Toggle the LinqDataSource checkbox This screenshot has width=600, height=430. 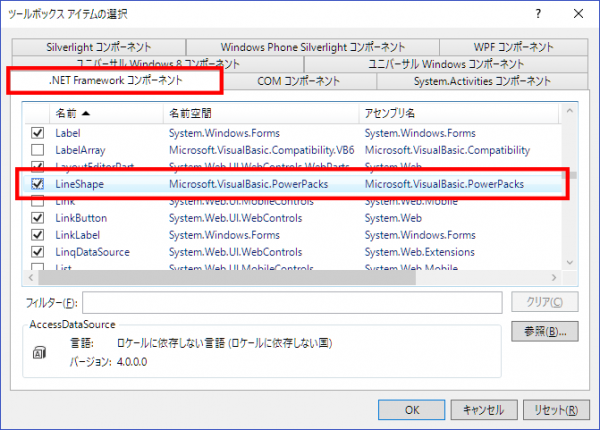click(38, 252)
